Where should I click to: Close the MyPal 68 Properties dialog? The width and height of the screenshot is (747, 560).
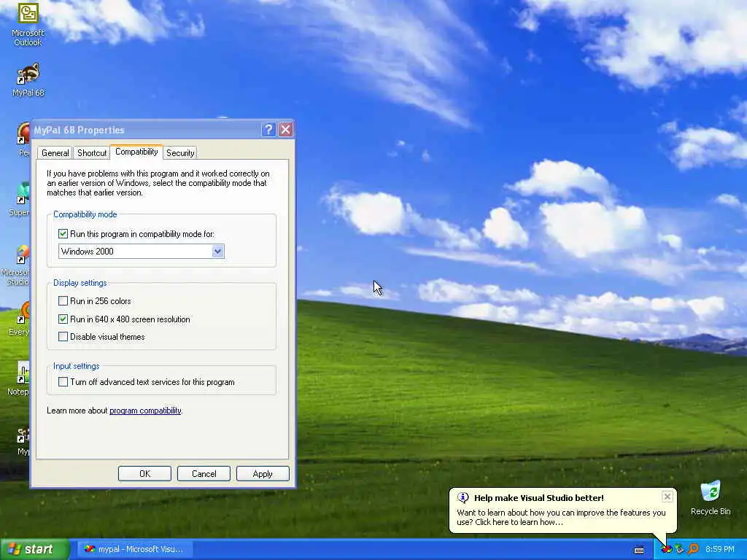(285, 130)
